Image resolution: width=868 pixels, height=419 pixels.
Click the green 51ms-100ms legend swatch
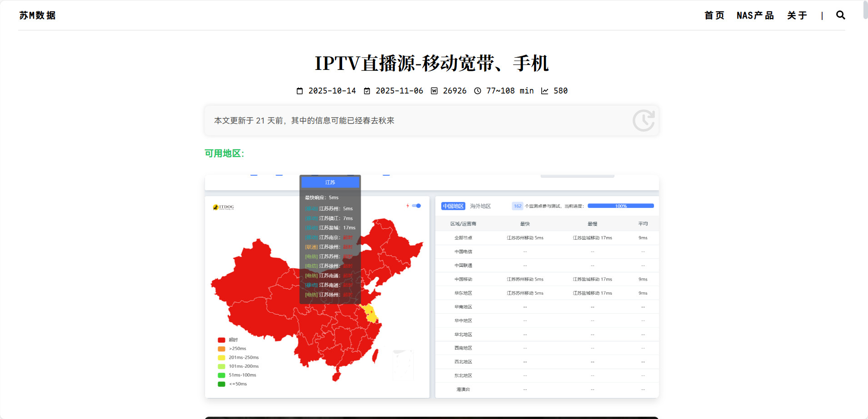coord(221,375)
